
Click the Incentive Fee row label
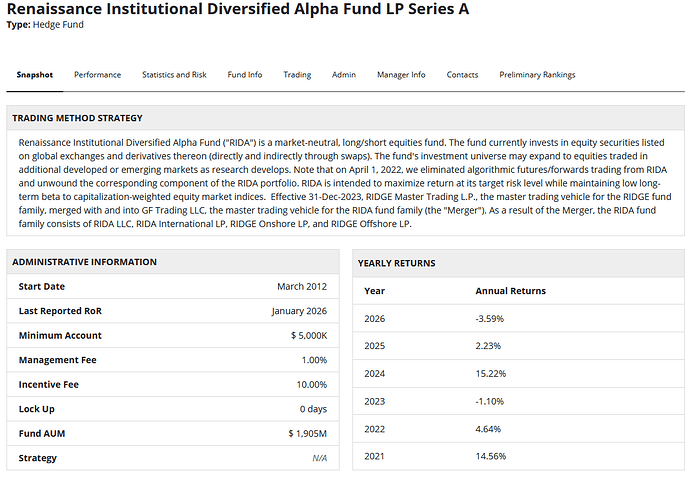tap(51, 384)
